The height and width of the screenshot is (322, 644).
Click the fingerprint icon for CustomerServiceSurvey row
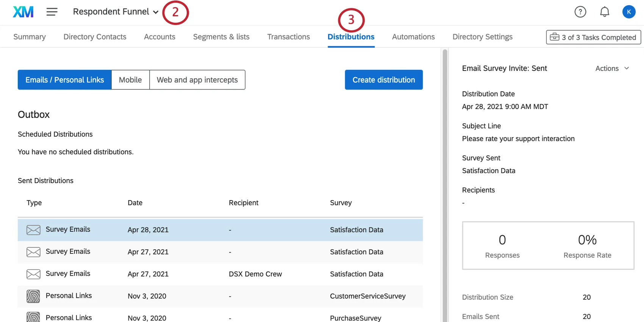click(33, 296)
